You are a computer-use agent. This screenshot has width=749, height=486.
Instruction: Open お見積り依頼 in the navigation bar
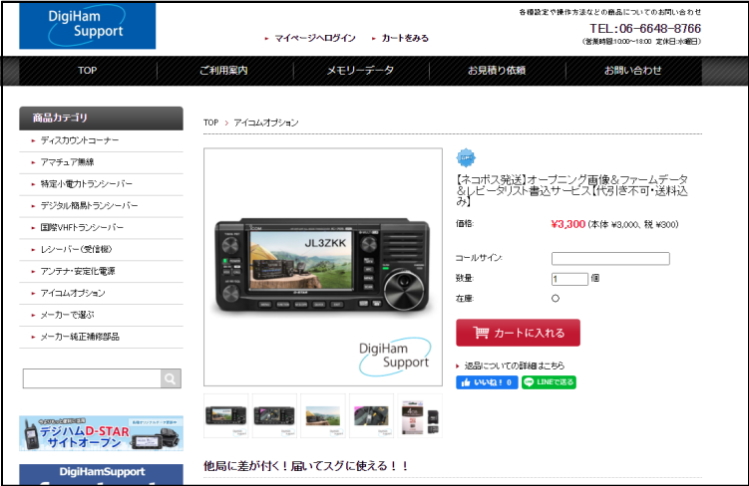(x=497, y=71)
